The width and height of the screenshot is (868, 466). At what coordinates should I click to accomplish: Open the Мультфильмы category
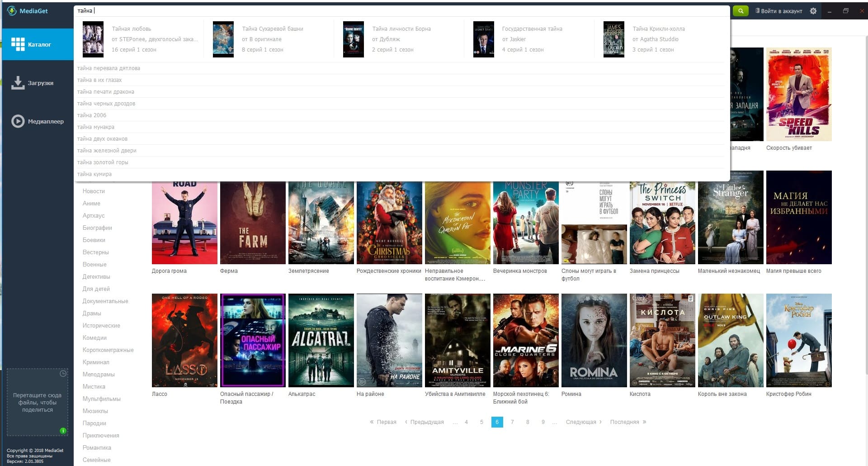click(101, 399)
